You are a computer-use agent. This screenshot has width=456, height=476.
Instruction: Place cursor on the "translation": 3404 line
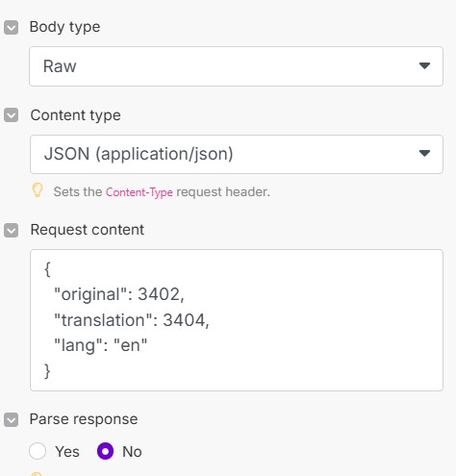[132, 320]
